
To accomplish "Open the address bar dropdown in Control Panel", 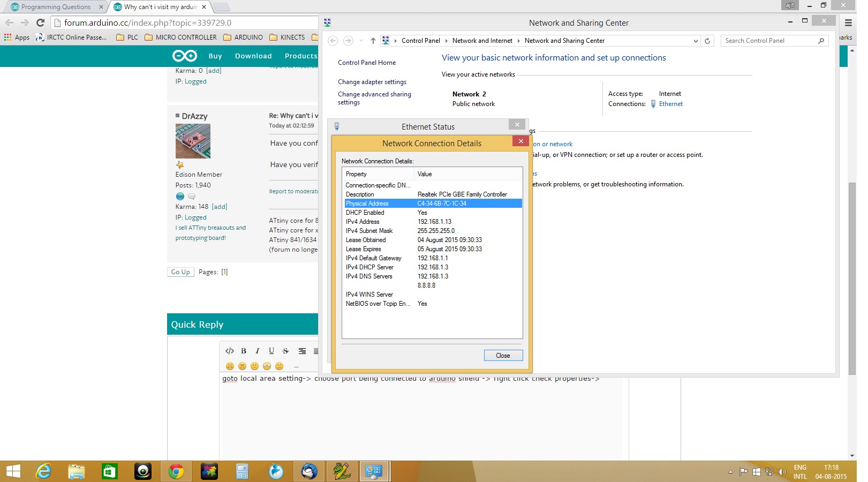I will (x=695, y=40).
